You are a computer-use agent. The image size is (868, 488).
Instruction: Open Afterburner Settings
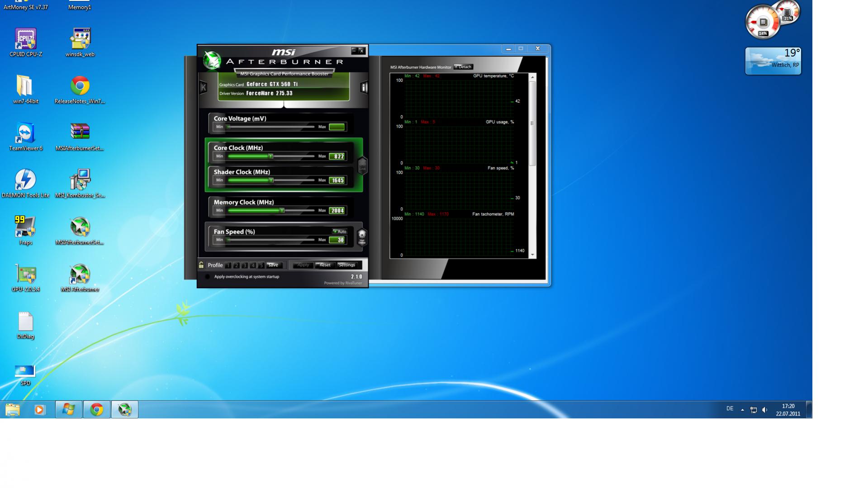(x=347, y=265)
